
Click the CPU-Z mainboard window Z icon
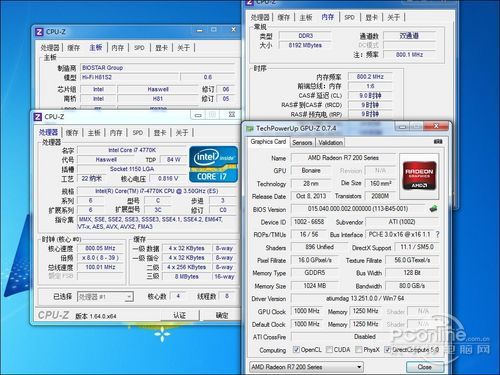pyautogui.click(x=39, y=32)
